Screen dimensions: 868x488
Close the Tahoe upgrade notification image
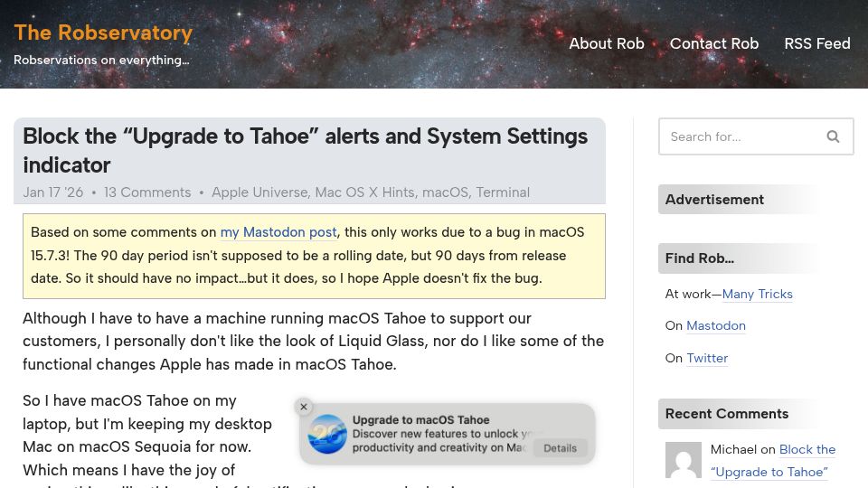pos(304,407)
